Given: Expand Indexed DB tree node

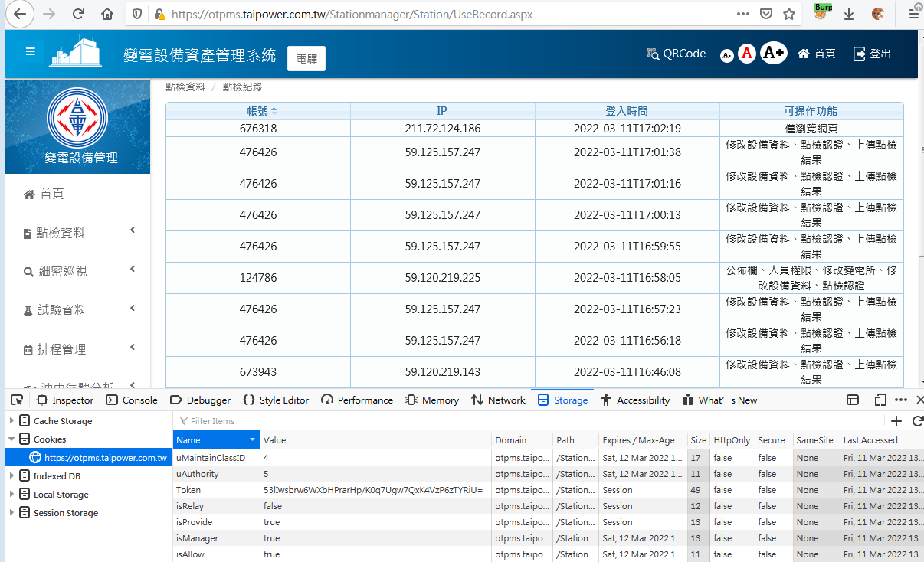Looking at the screenshot, I should (x=11, y=476).
